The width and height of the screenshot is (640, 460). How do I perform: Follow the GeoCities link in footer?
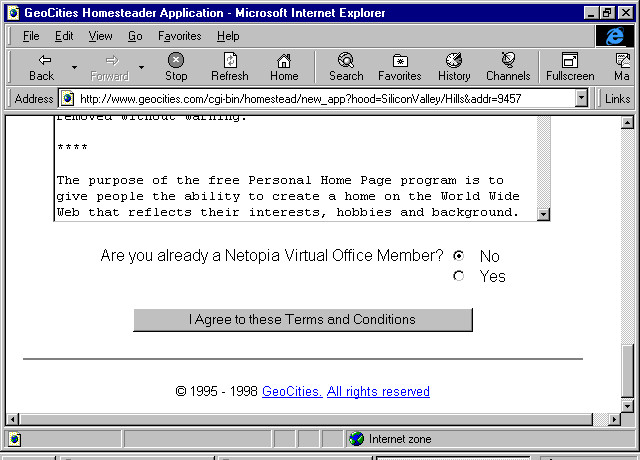292,391
